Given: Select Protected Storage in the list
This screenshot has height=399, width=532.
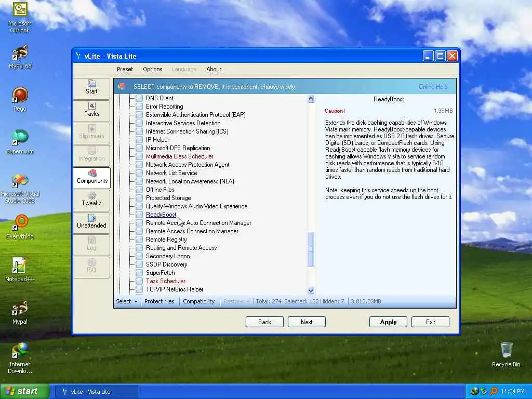Looking at the screenshot, I should [x=168, y=198].
